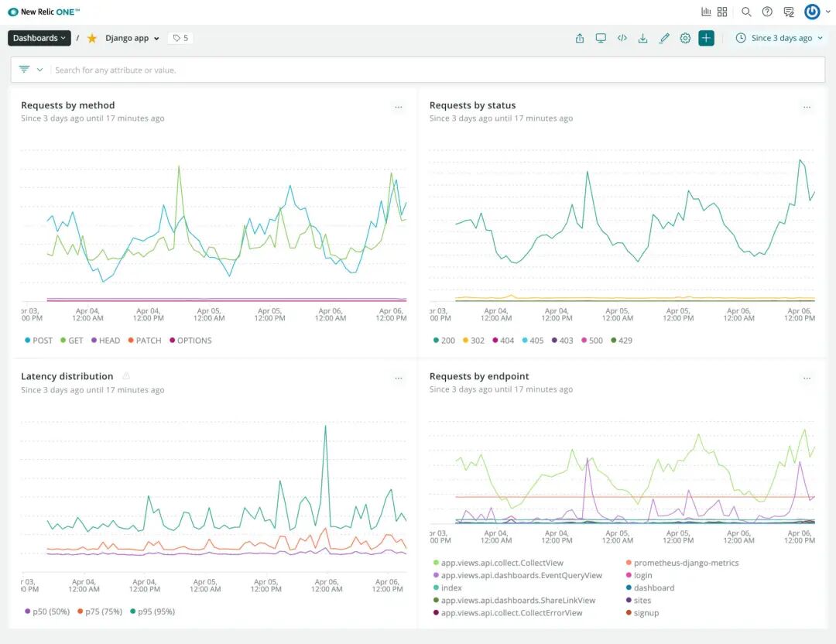Toggle signup endpoint legend entry

point(642,612)
